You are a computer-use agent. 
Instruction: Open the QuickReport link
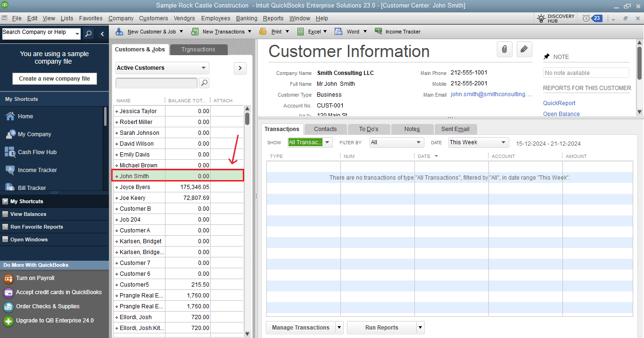[559, 103]
